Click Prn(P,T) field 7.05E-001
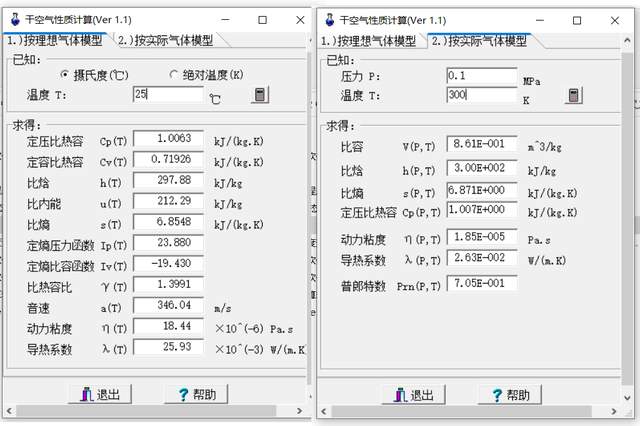 482,283
